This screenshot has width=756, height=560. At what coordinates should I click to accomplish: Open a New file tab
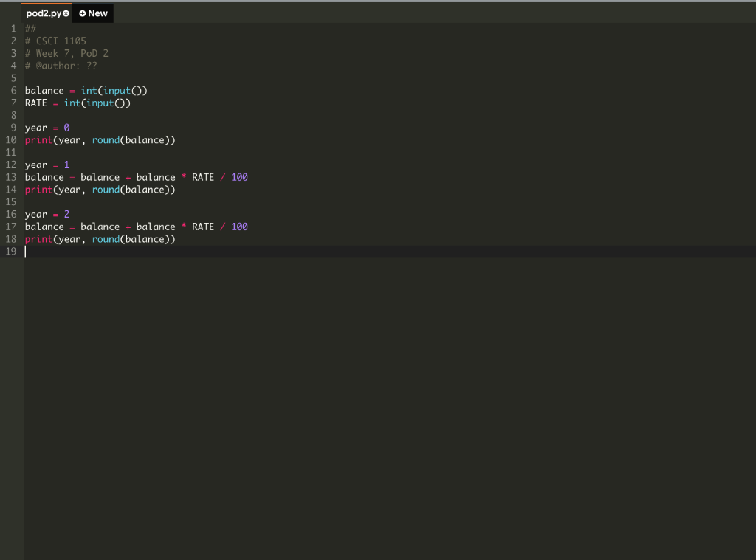[x=93, y=13]
